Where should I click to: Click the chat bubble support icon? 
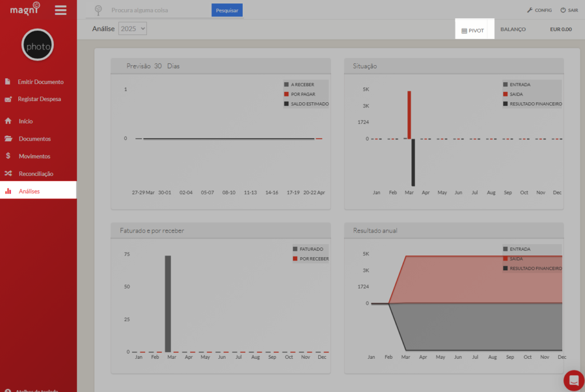click(x=573, y=380)
